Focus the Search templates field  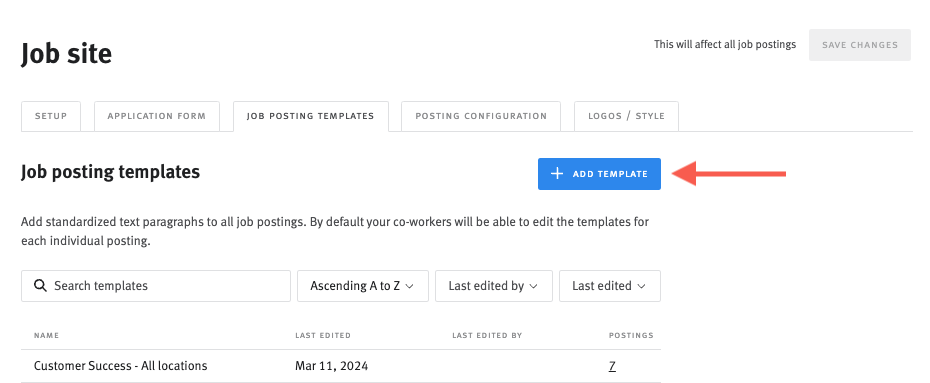(156, 286)
